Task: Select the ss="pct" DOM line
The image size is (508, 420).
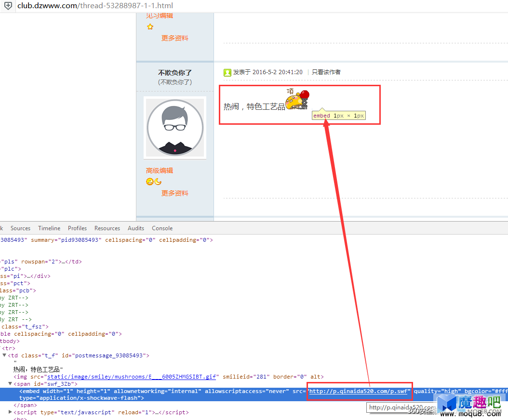Action: [x=15, y=283]
